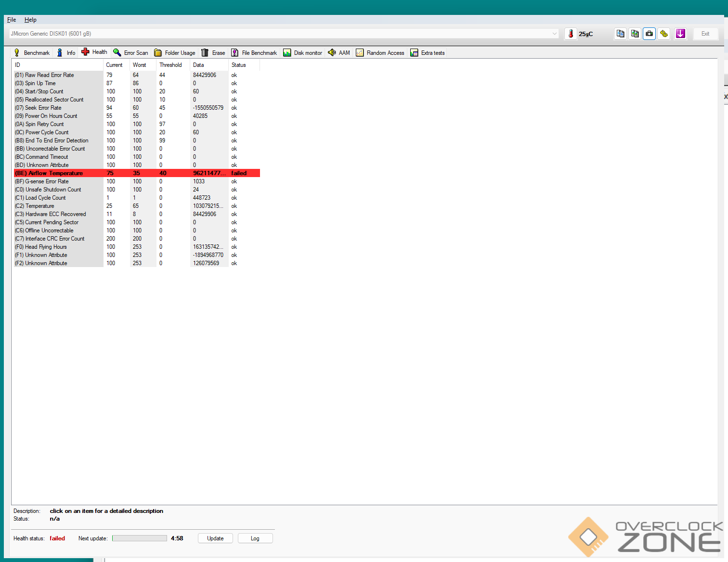This screenshot has height=562, width=728.
Task: Select the Command Timeout attribute
Action: pyautogui.click(x=137, y=157)
